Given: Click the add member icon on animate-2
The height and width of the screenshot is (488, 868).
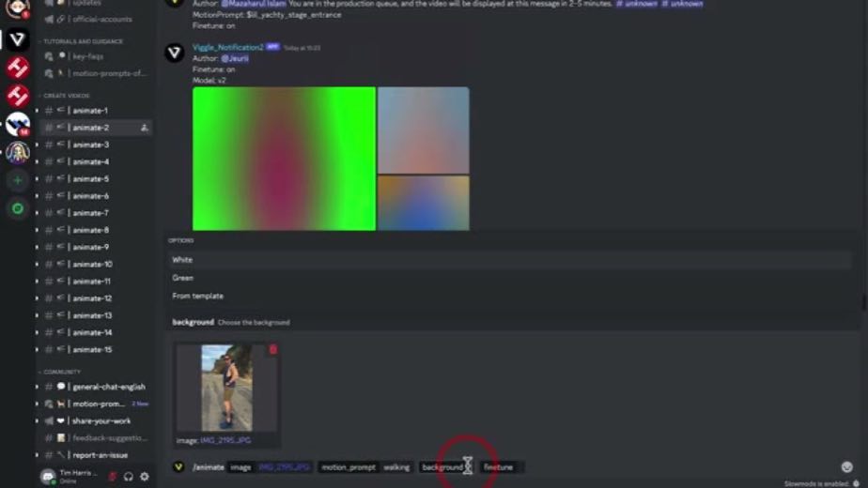Looking at the screenshot, I should [145, 128].
